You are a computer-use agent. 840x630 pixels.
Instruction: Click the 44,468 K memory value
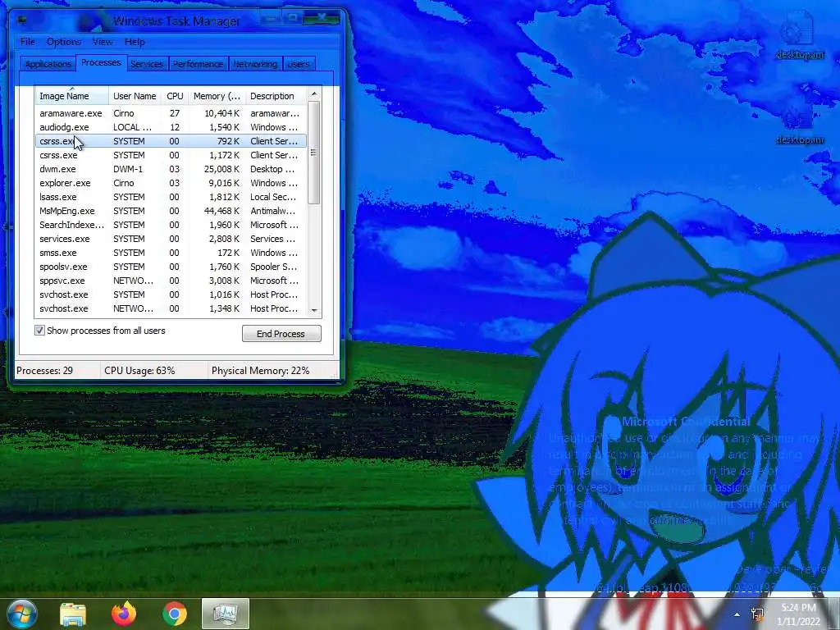pos(221,211)
